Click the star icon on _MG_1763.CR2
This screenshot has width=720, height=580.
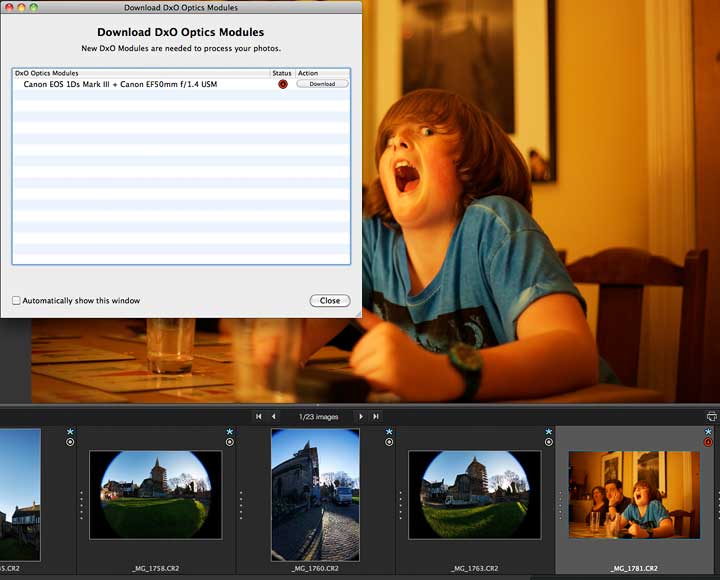click(549, 432)
